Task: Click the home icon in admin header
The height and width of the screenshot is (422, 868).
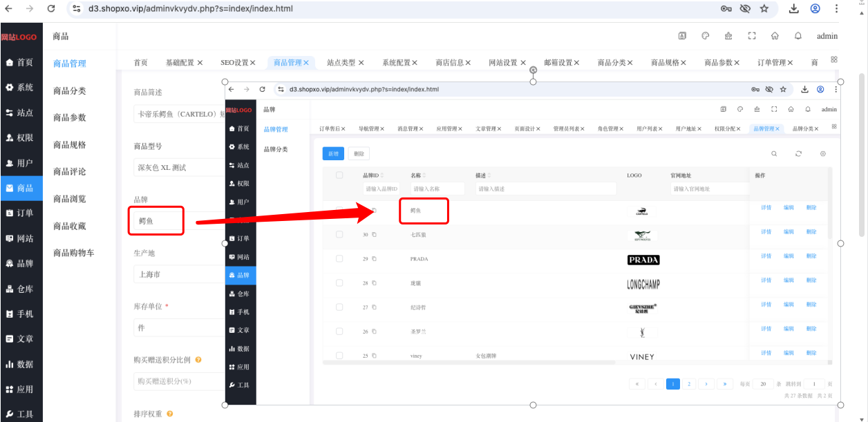Action: tap(775, 36)
